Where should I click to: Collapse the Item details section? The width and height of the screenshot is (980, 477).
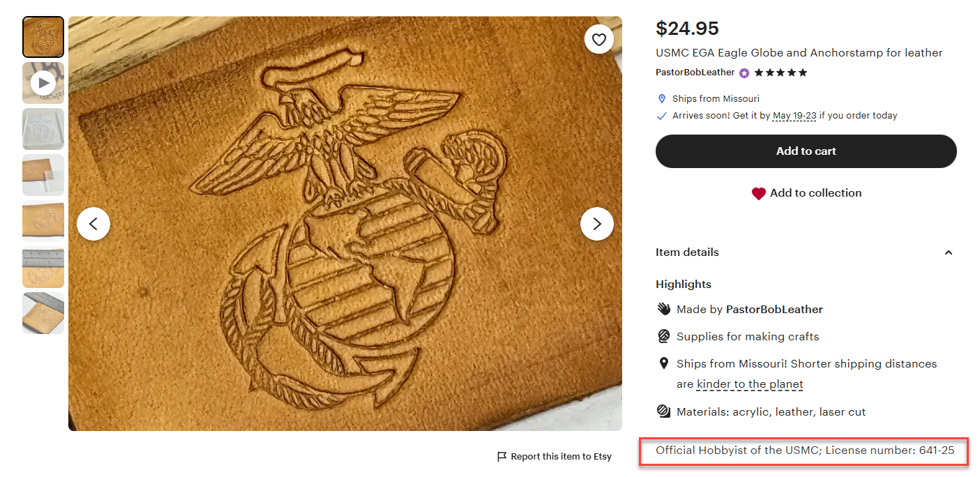coord(948,252)
